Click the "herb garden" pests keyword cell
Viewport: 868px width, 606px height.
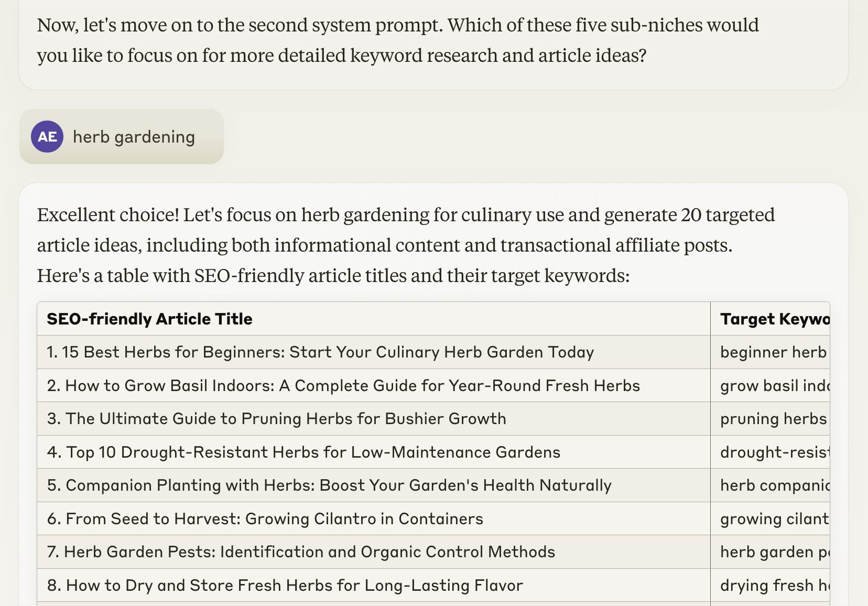[x=774, y=552]
